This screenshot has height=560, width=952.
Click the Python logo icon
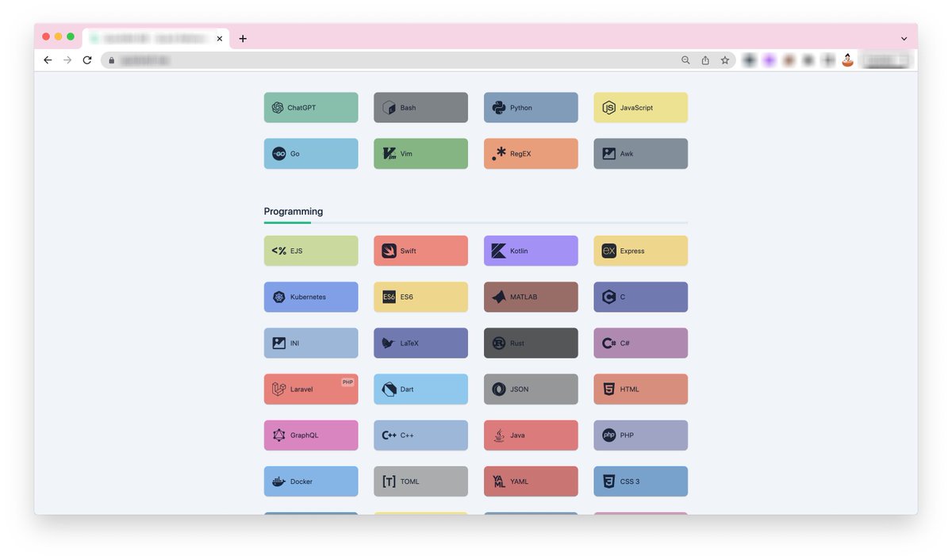(499, 108)
